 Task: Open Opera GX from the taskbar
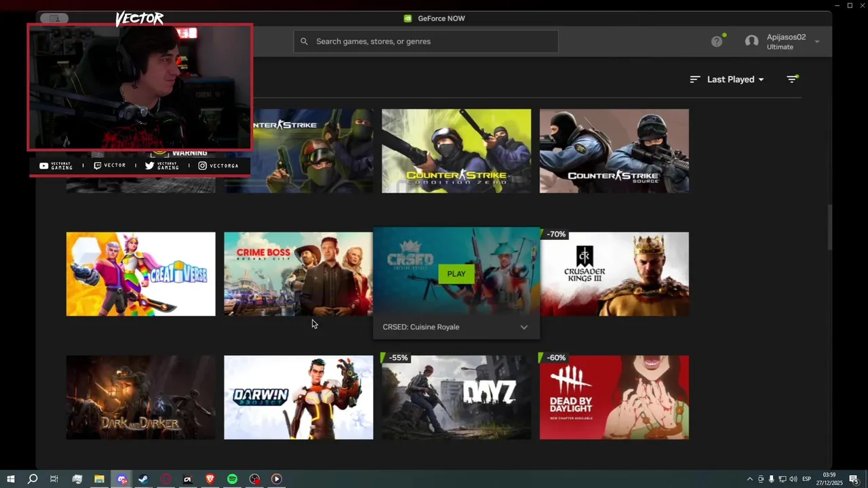(x=165, y=479)
